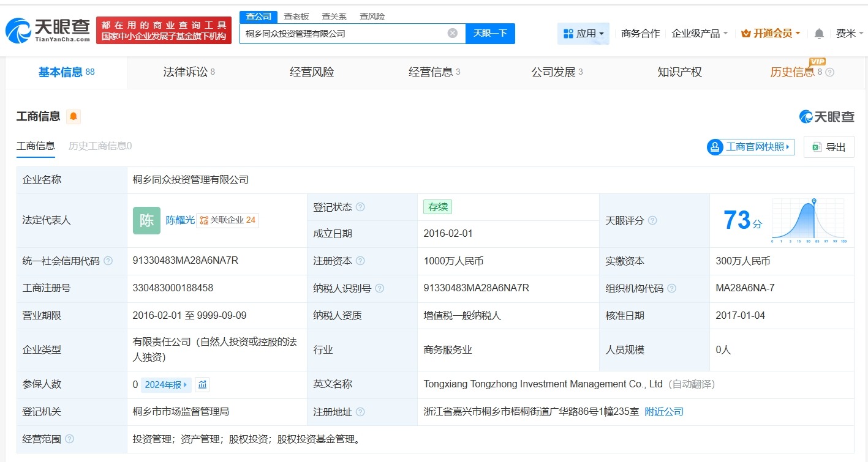Click the 天眼一下 search button

(x=489, y=33)
